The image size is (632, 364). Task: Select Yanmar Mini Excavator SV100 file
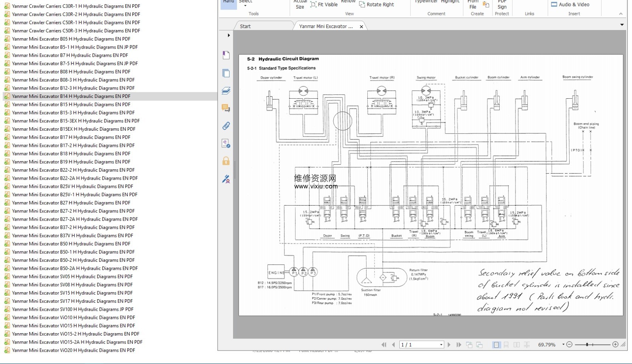pyautogui.click(x=73, y=310)
